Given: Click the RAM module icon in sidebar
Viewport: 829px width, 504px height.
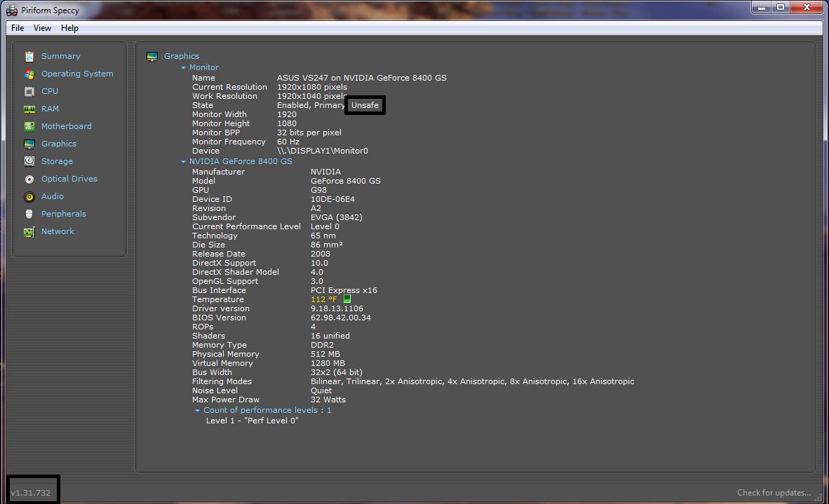Looking at the screenshot, I should (29, 109).
